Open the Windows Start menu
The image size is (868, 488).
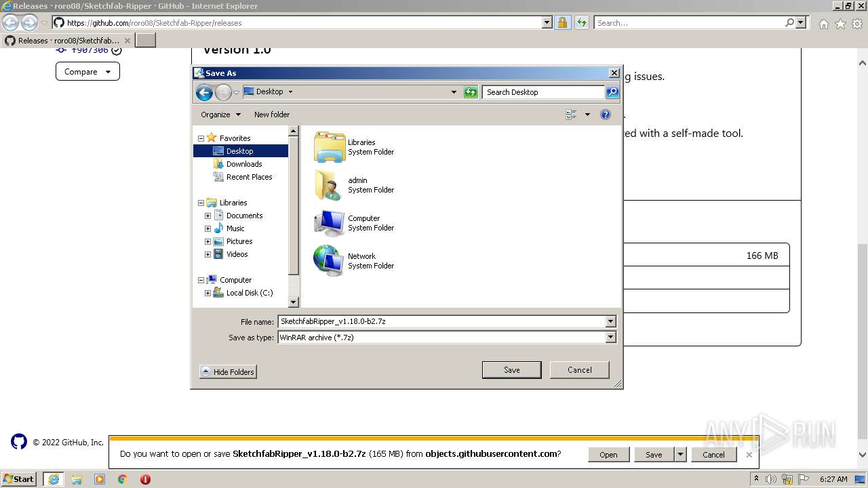point(18,479)
